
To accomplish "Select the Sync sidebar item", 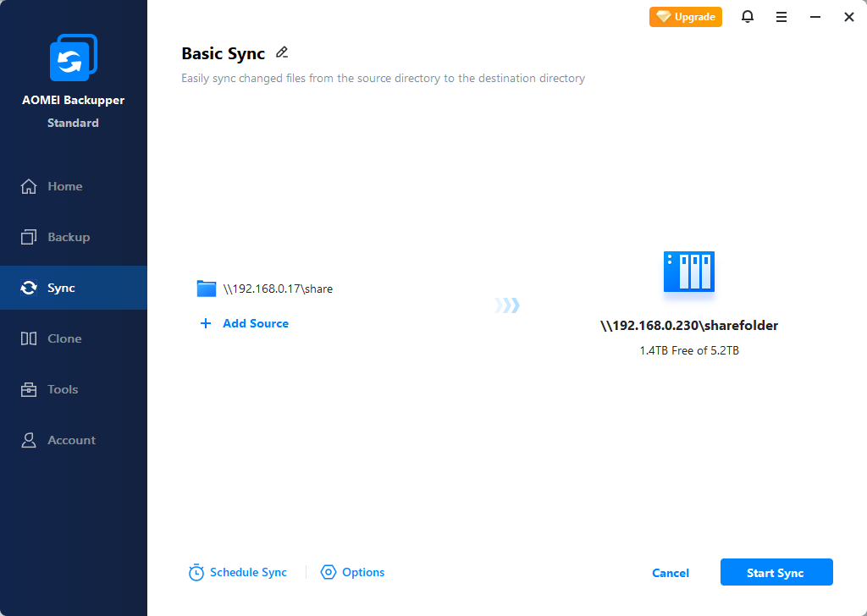I will (x=61, y=288).
